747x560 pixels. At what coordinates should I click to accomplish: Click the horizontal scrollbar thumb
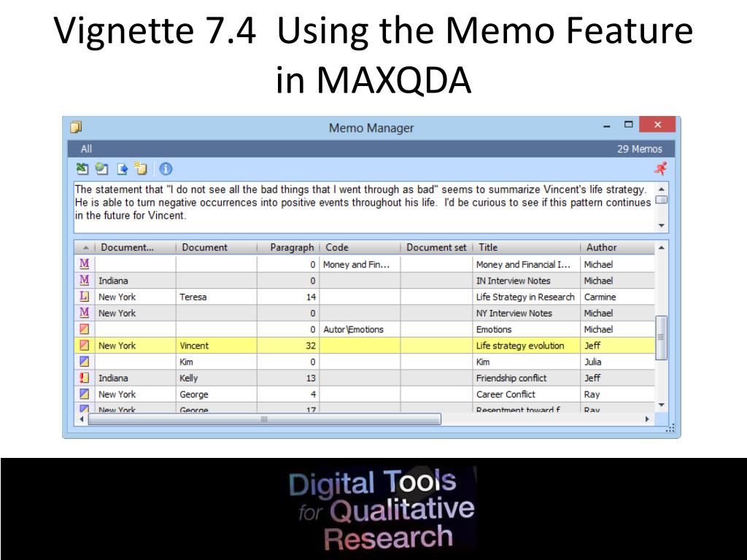click(264, 419)
